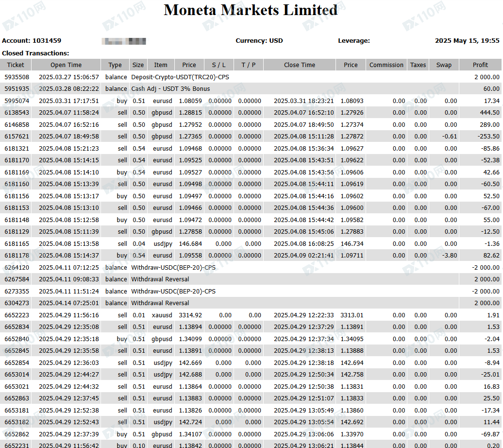Image resolution: width=503 pixels, height=448 pixels.
Task: Click ticket number 6652845
Action: coord(17,350)
